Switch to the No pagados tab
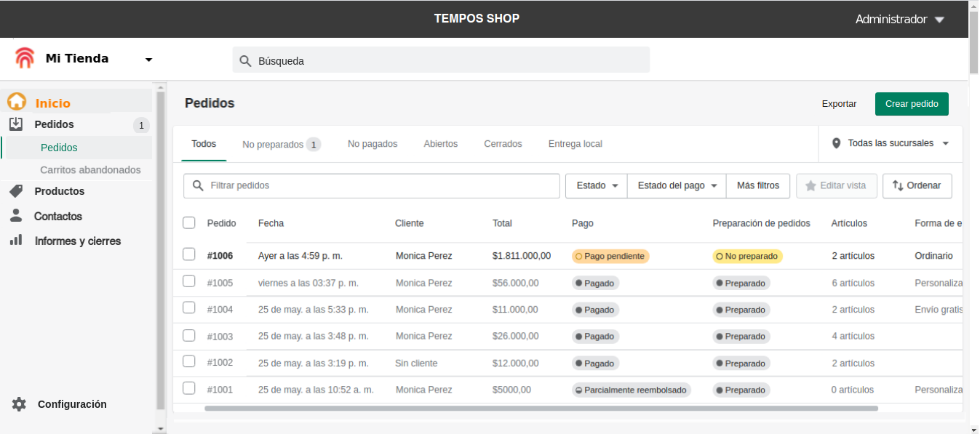This screenshot has width=980, height=434. point(373,144)
